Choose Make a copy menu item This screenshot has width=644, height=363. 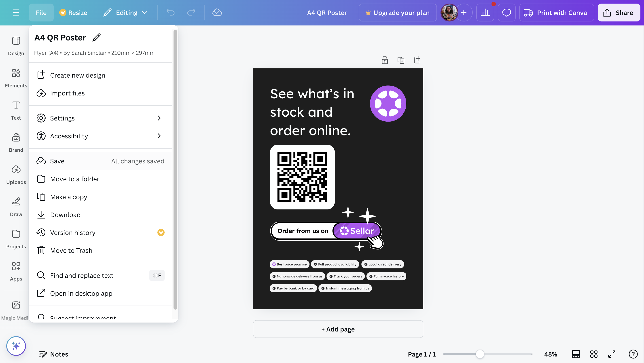click(x=68, y=197)
